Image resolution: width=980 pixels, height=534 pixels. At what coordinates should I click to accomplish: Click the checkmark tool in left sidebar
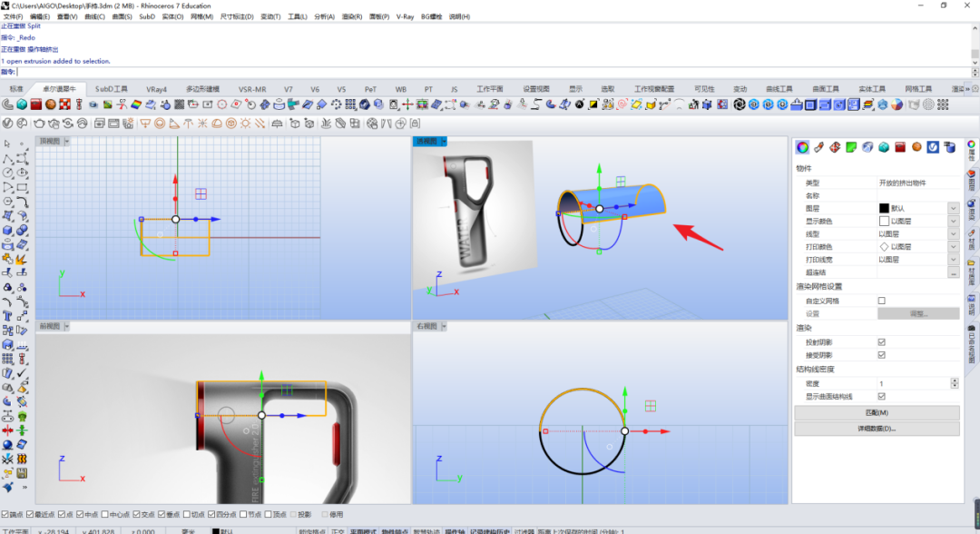(x=22, y=373)
